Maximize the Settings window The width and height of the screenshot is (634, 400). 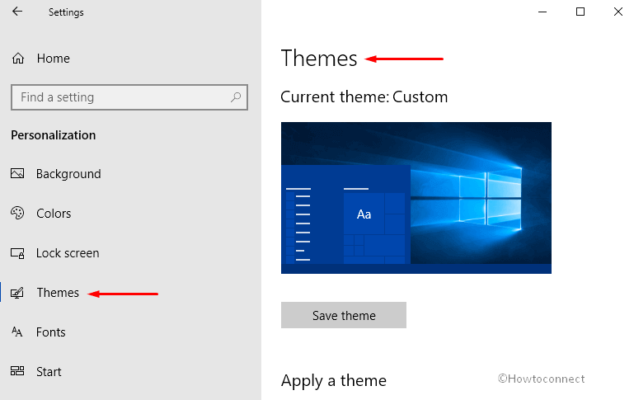[x=580, y=12]
